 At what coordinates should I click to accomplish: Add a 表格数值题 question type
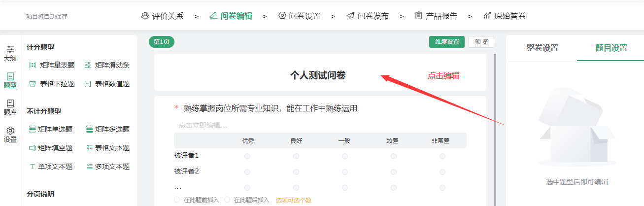coord(107,84)
